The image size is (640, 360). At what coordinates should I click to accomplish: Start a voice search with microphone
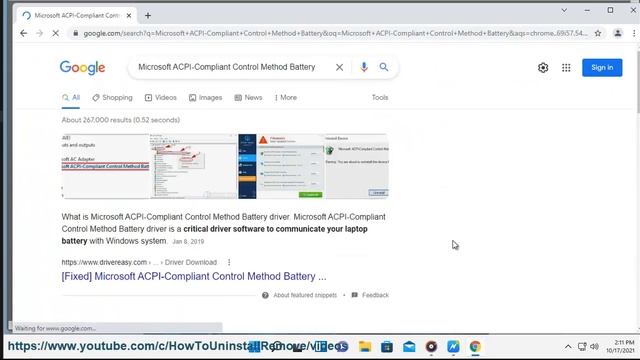tap(364, 67)
